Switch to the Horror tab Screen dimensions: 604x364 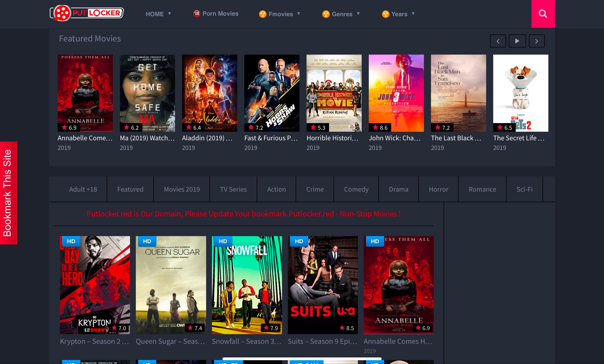(x=439, y=189)
